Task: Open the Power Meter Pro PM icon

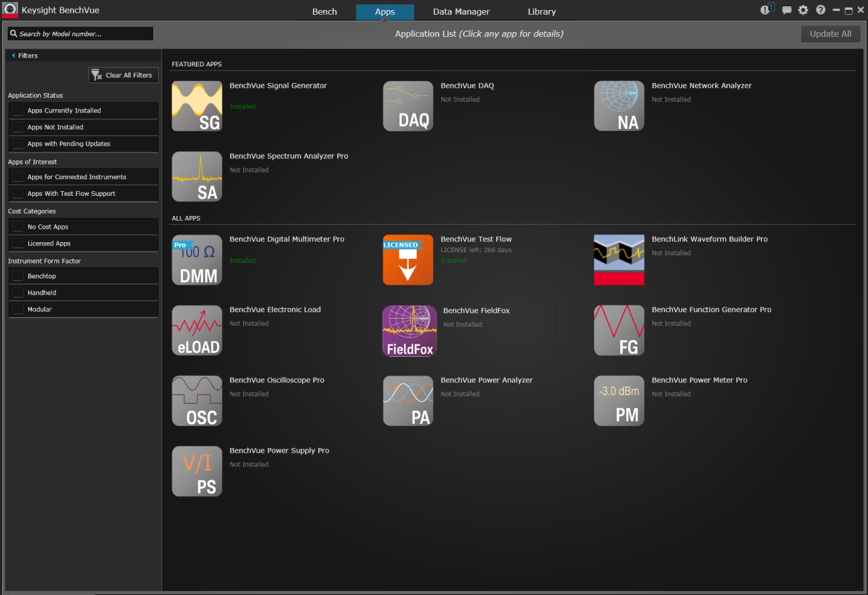Action: pos(619,400)
